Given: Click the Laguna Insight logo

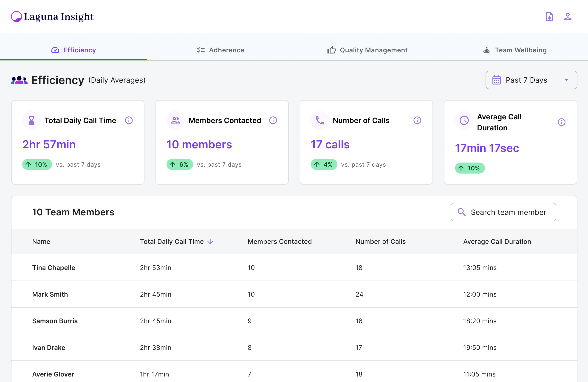Looking at the screenshot, I should coord(52,17).
